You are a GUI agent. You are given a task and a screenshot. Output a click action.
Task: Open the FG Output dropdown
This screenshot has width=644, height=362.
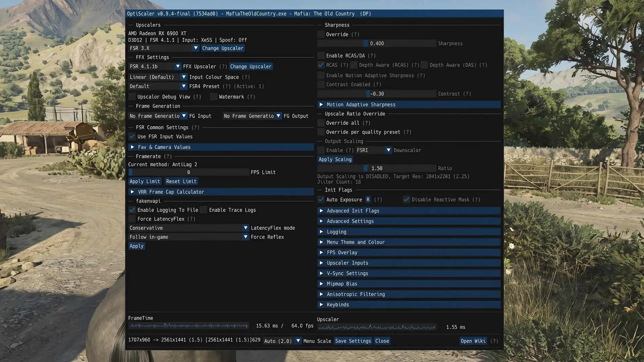[252, 116]
